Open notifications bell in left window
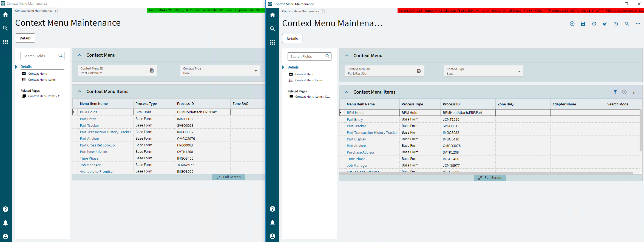 point(5,223)
